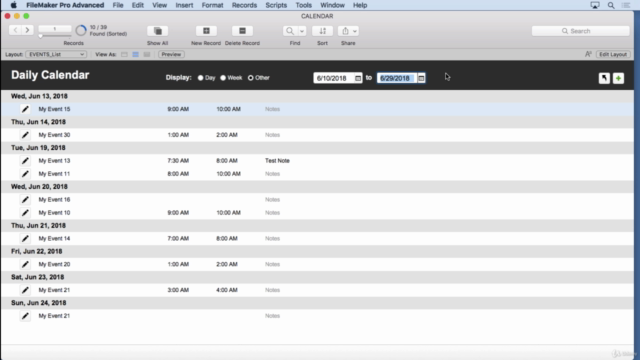Screen dimensions: 640x360
Task: Edit Sat Jun 23 My Event 21 pencil icon
Action: pos(25,290)
